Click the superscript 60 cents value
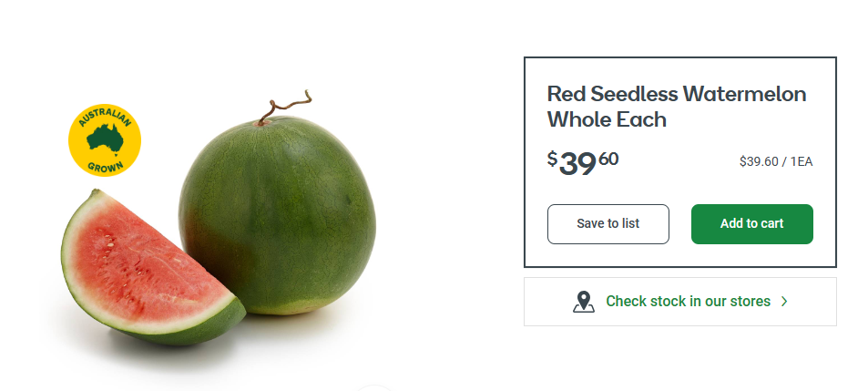 pos(608,159)
